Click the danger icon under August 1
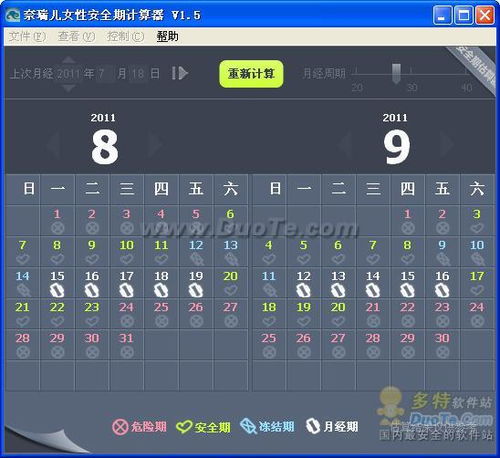The image size is (500, 458). pos(58,228)
